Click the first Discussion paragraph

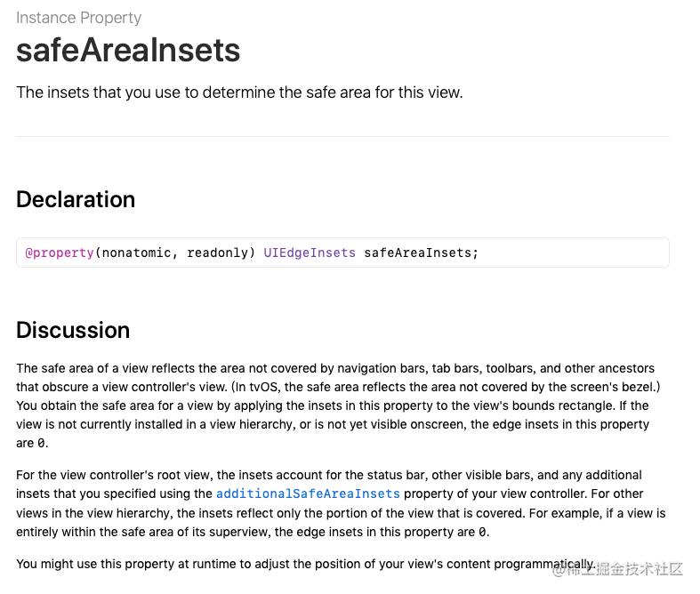tap(339, 405)
